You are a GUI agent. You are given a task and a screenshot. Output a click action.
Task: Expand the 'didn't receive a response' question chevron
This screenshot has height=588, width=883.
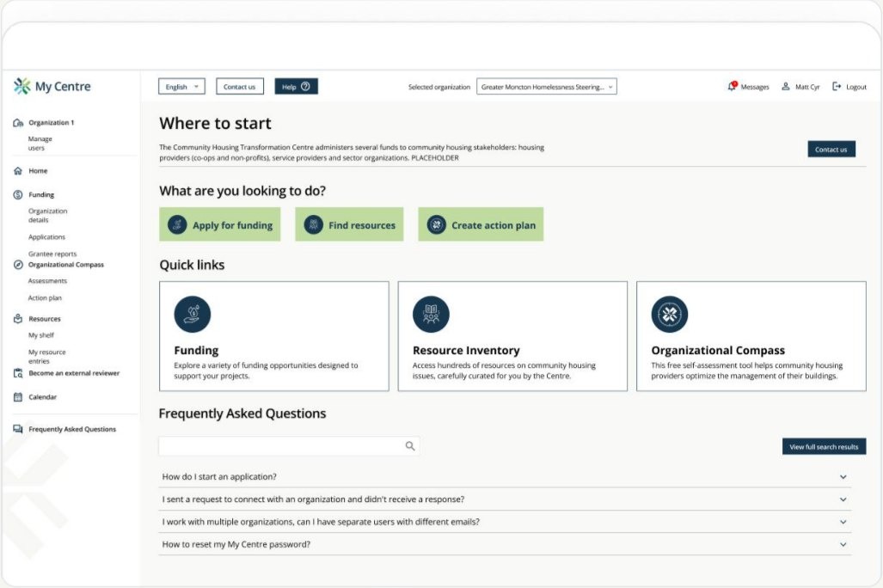coord(843,499)
